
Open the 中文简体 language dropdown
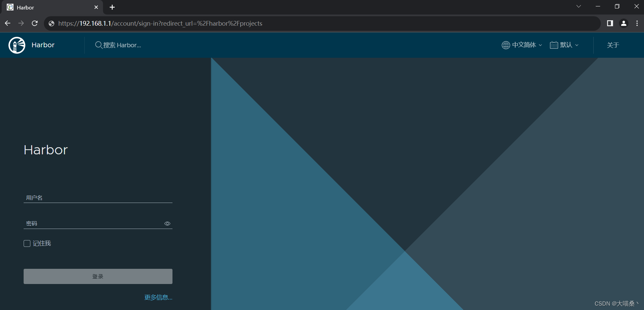pyautogui.click(x=522, y=45)
